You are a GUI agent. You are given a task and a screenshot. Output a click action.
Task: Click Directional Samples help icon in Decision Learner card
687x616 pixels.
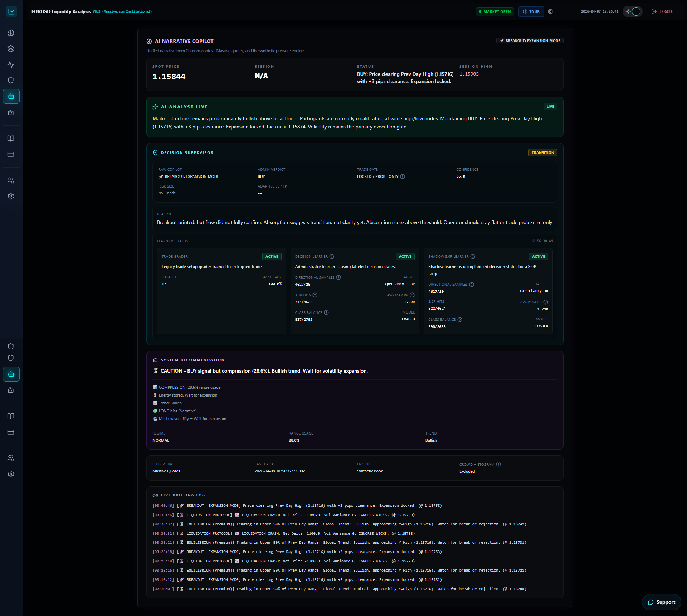pyautogui.click(x=338, y=278)
